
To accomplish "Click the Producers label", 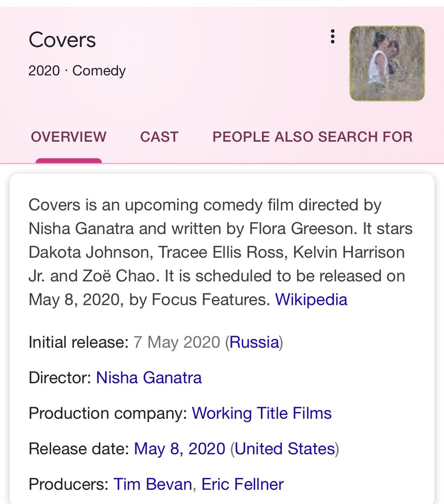I will (69, 484).
